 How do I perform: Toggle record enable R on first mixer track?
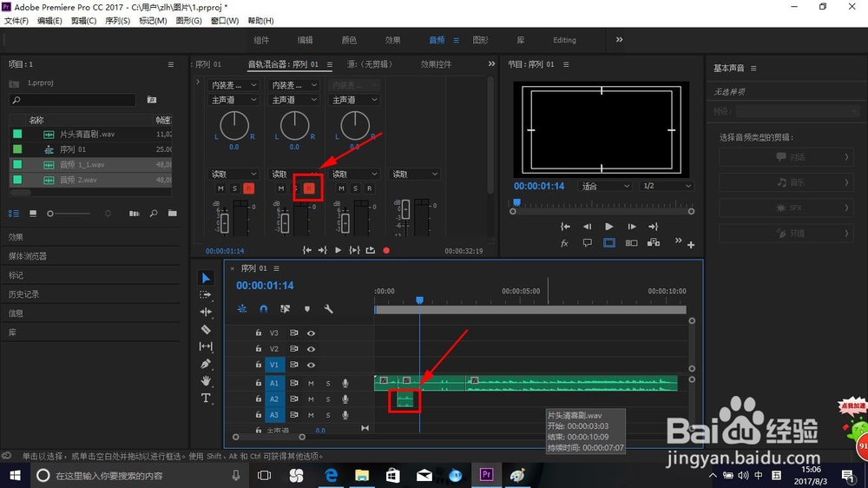(248, 188)
